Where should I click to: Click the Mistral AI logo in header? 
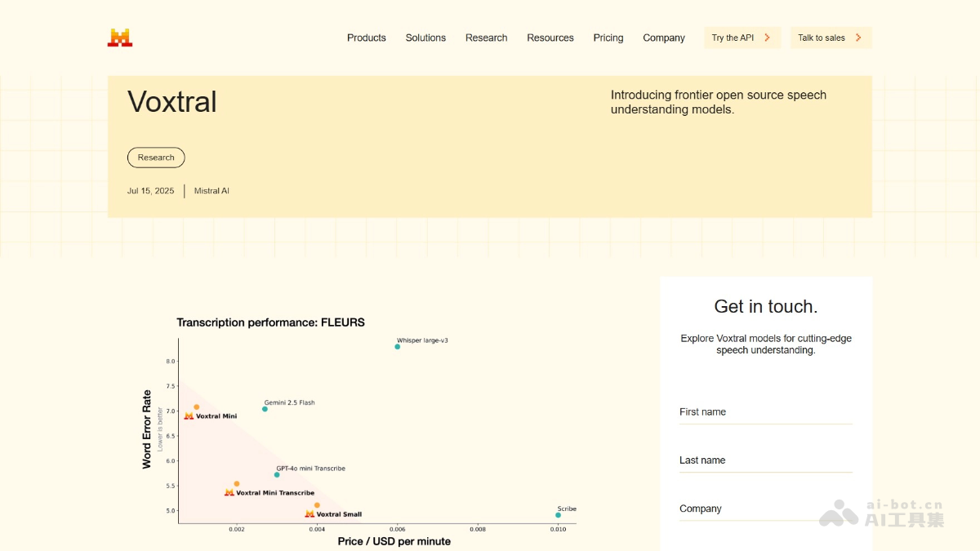pos(120,38)
